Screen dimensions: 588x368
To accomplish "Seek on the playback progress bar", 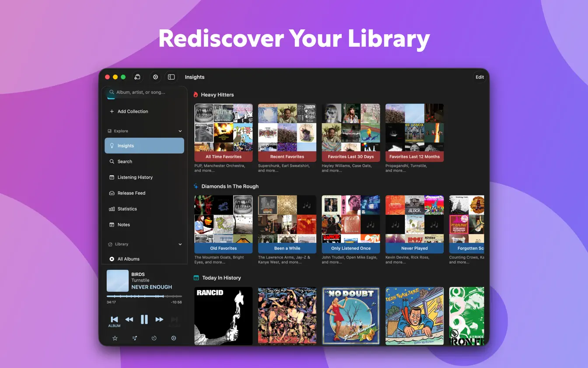I will coord(144,297).
